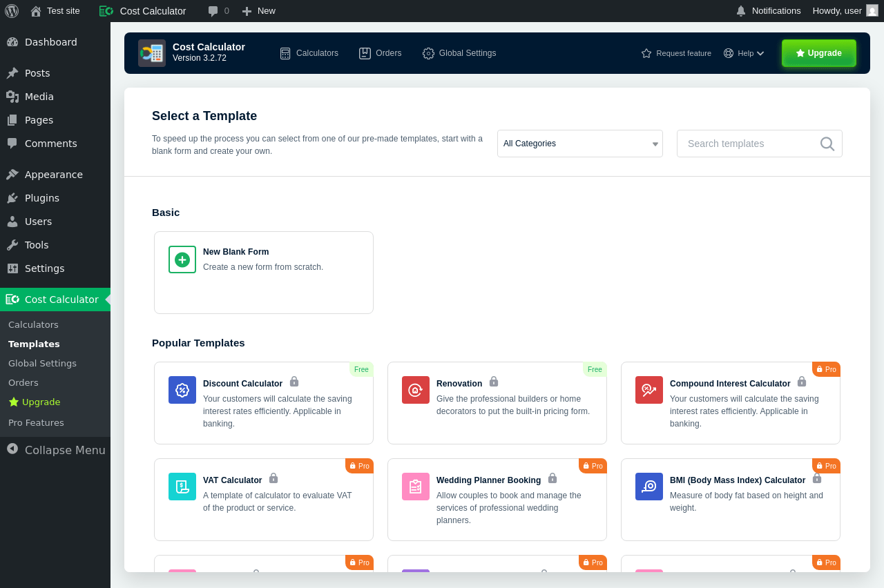
Task: Click the Calculators icon in plugin header
Action: tap(285, 53)
